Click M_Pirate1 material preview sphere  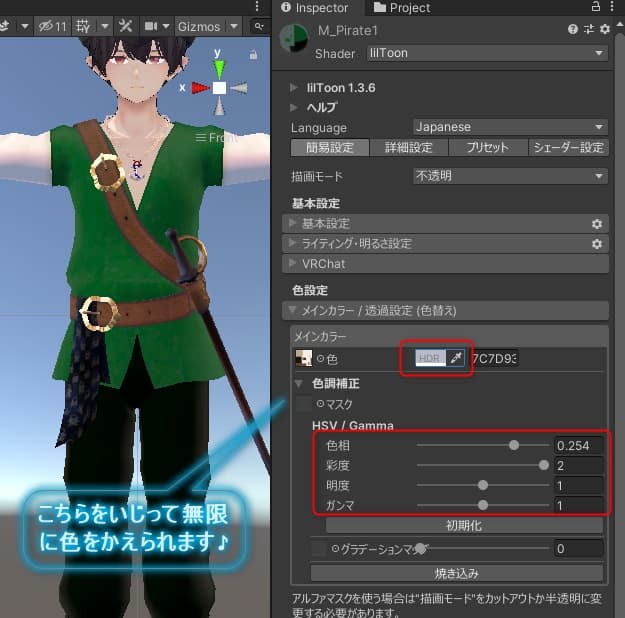(295, 39)
